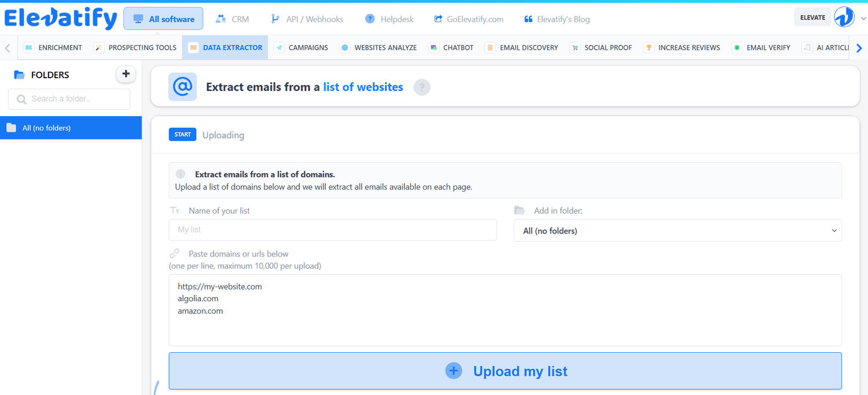Go to API / Webhooks

[x=307, y=19]
